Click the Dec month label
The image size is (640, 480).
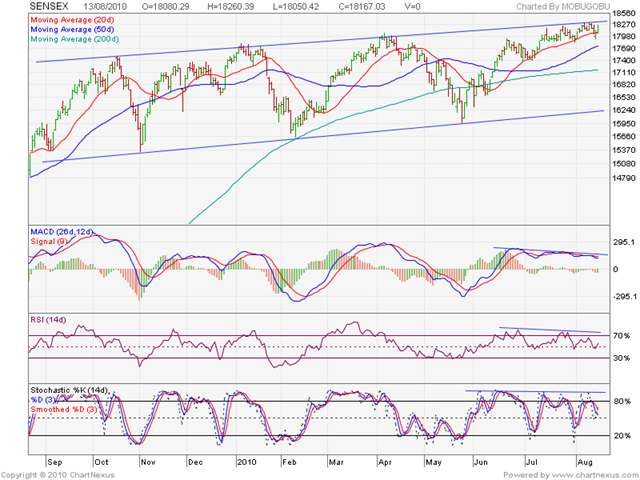196,462
